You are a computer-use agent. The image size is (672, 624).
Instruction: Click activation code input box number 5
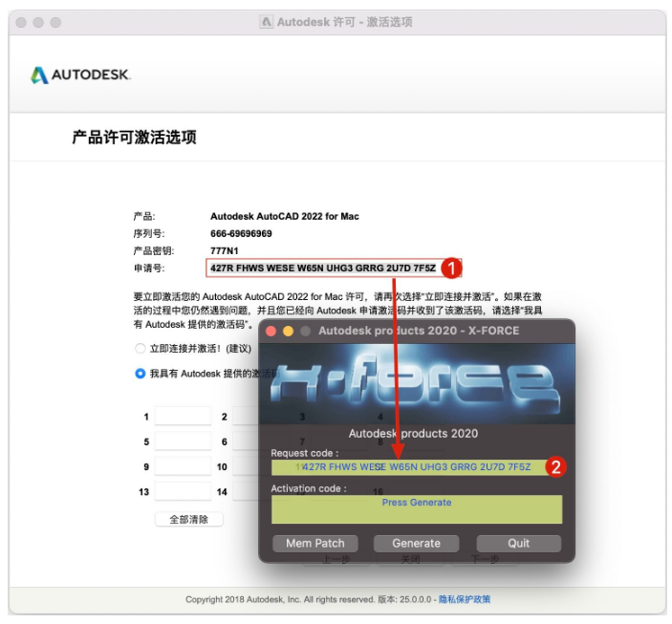pyautogui.click(x=183, y=441)
